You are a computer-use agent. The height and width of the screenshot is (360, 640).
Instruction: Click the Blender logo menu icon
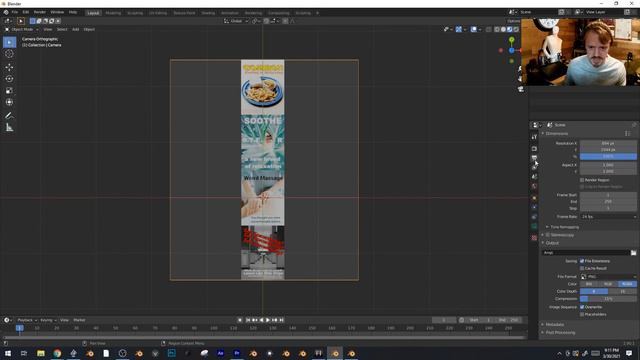pyautogui.click(x=6, y=12)
